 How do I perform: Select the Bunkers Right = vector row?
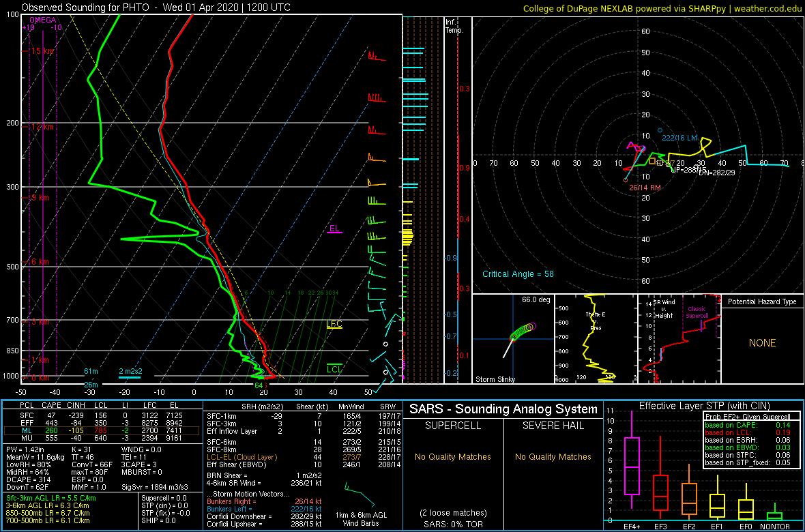pyautogui.click(x=265, y=501)
